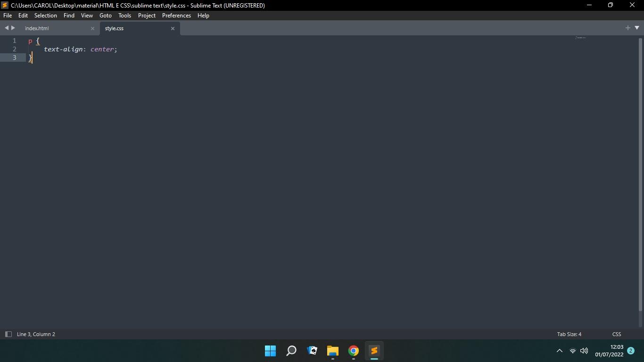Open the Solitaire cards app in taskbar
644x362 pixels.
[312, 351]
